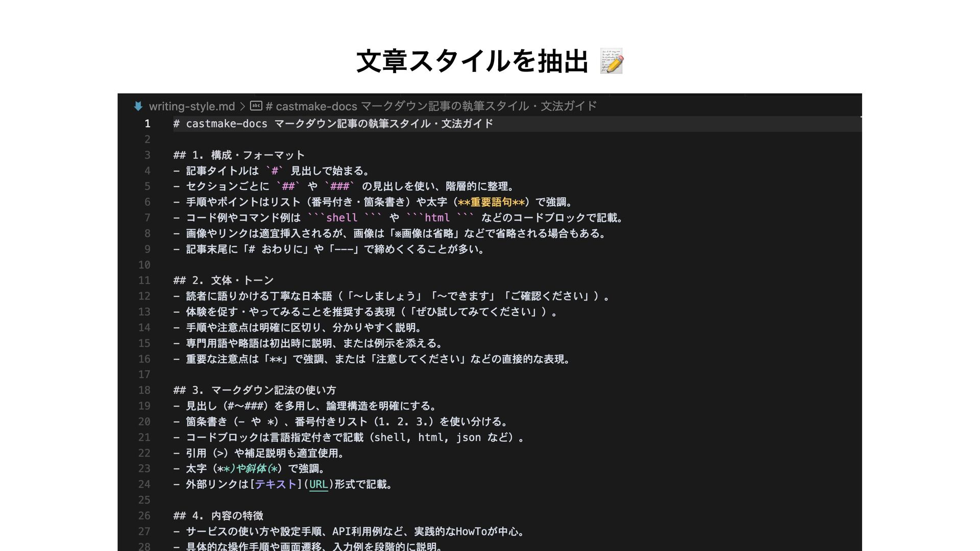This screenshot has height=551, width=980.
Task: Click heading '## 4. 内容の特徴'
Action: pyautogui.click(x=218, y=516)
